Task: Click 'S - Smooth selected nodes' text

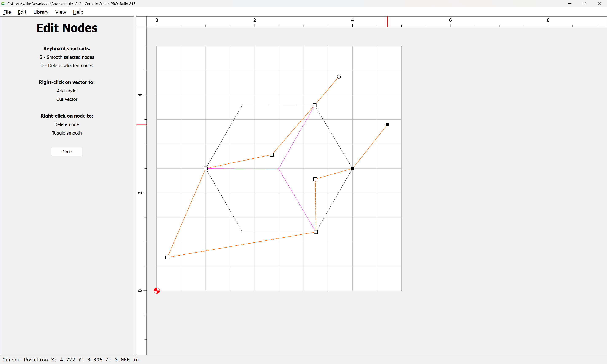Action: pos(67,57)
